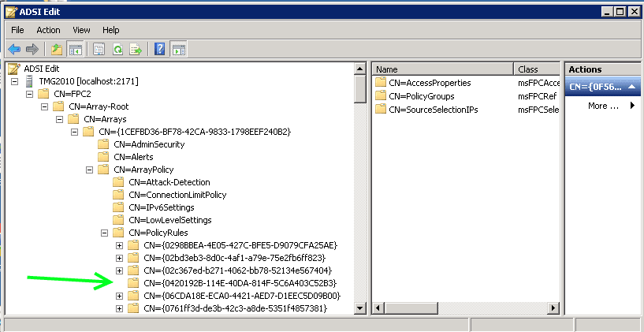Select the CN=LowLevelSettings tree item
The image size is (644, 332).
170,220
